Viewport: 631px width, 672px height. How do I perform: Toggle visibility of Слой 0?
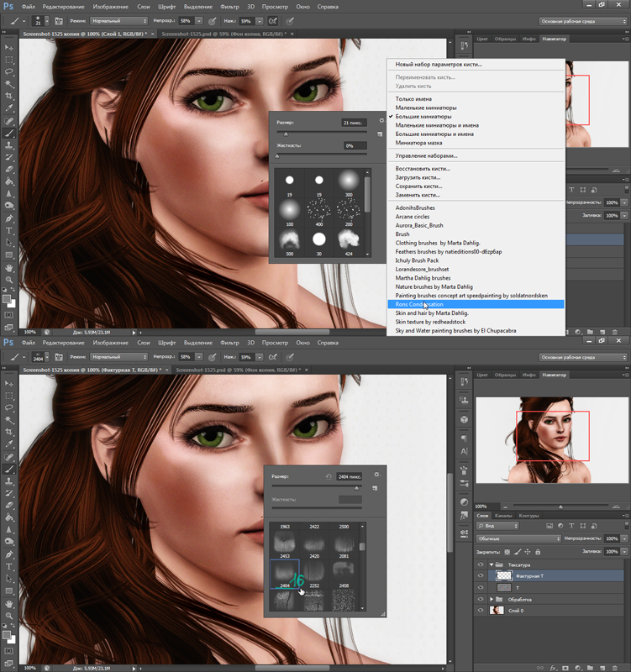480,611
